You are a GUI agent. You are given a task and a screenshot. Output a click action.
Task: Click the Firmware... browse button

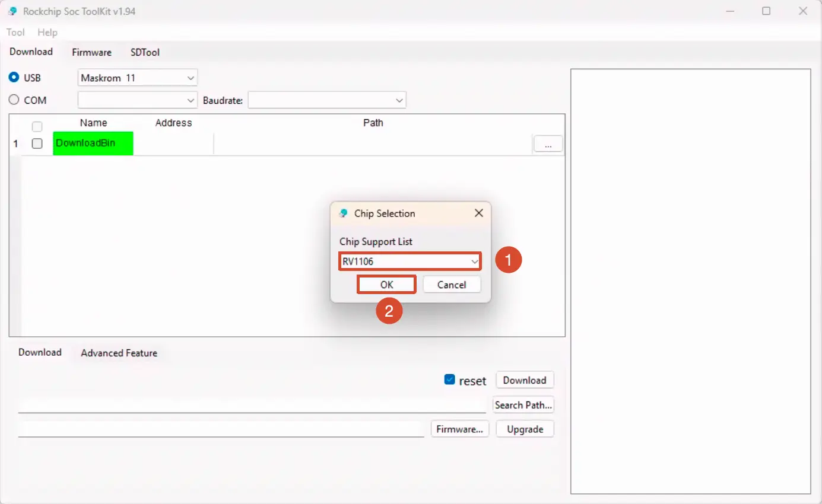tap(460, 429)
